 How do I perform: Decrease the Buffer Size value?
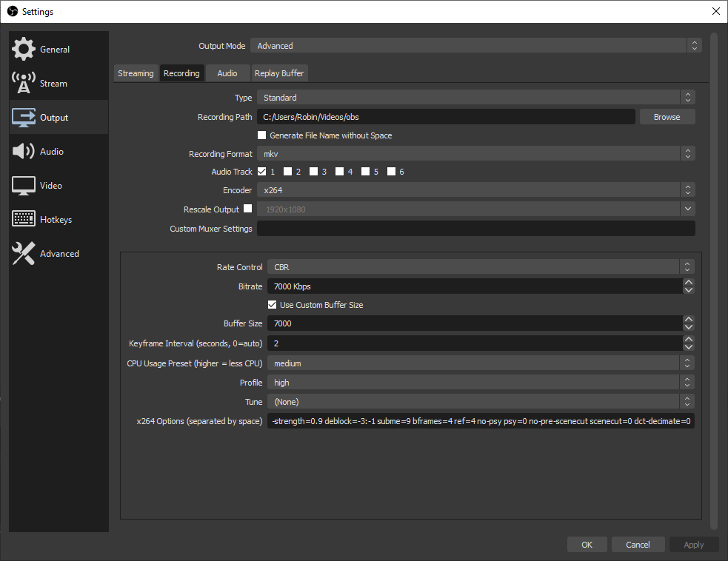point(689,327)
